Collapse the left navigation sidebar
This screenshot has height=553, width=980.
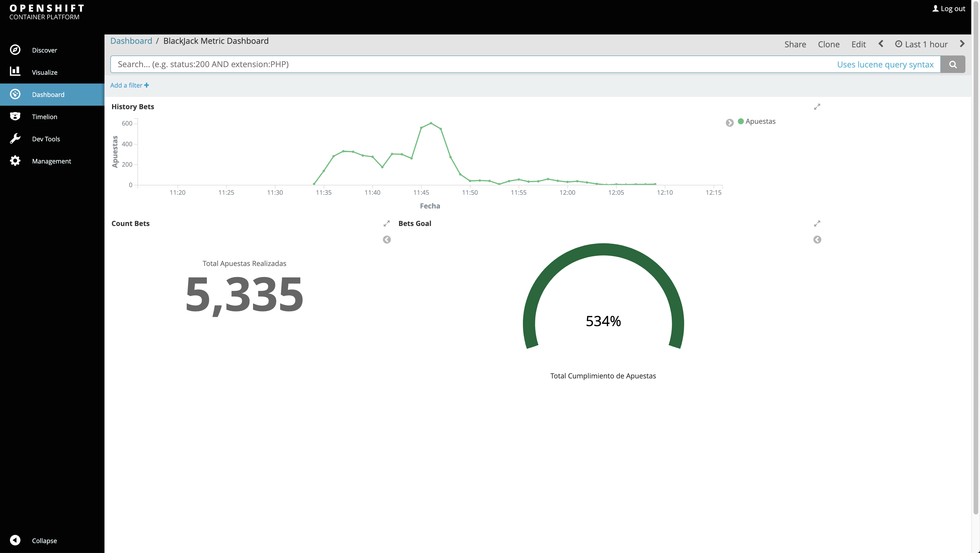(x=15, y=540)
